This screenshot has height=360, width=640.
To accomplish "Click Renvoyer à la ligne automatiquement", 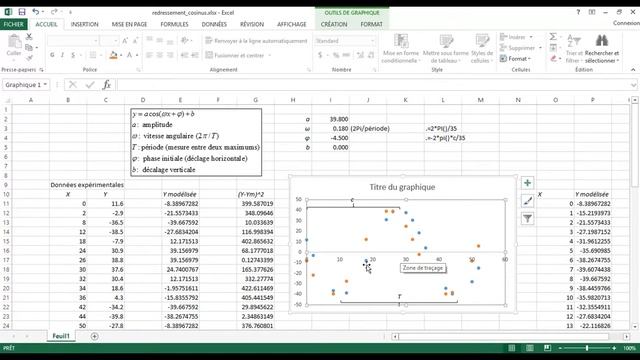I will click(256, 41).
